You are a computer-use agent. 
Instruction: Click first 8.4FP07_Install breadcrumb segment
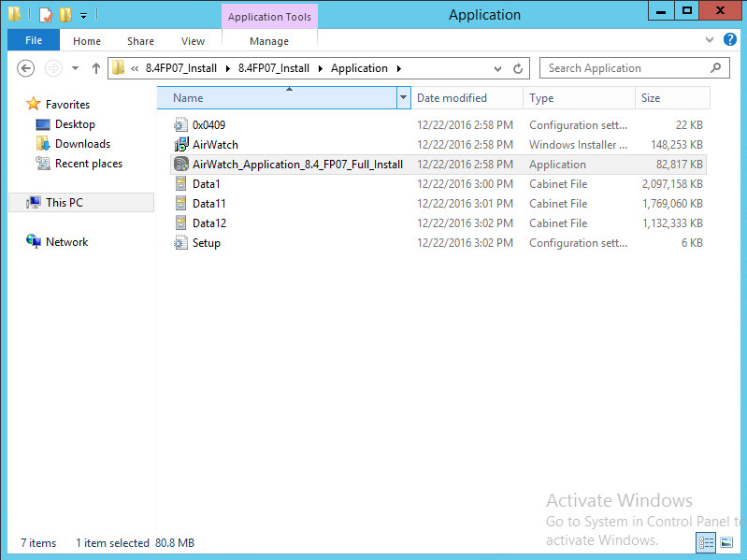coord(181,68)
